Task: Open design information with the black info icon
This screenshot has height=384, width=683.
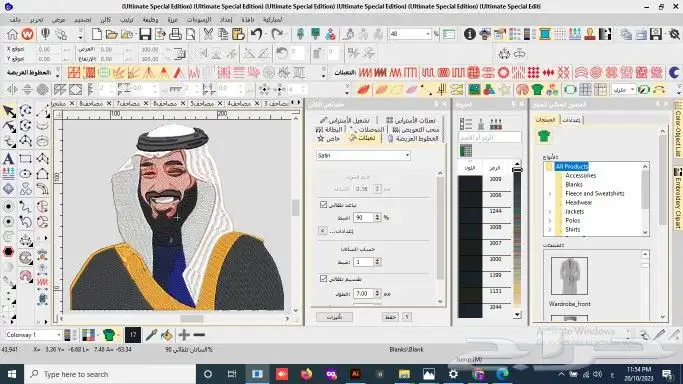Action: pyautogui.click(x=470, y=34)
